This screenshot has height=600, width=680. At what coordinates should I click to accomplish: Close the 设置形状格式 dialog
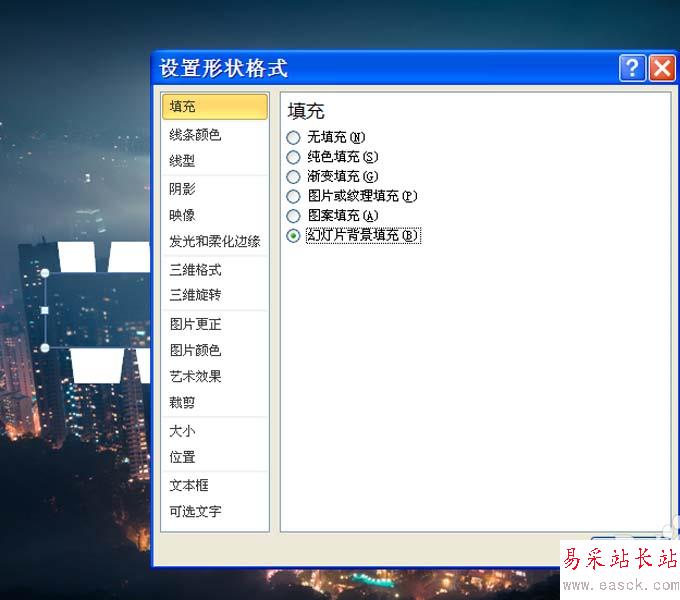[662, 68]
